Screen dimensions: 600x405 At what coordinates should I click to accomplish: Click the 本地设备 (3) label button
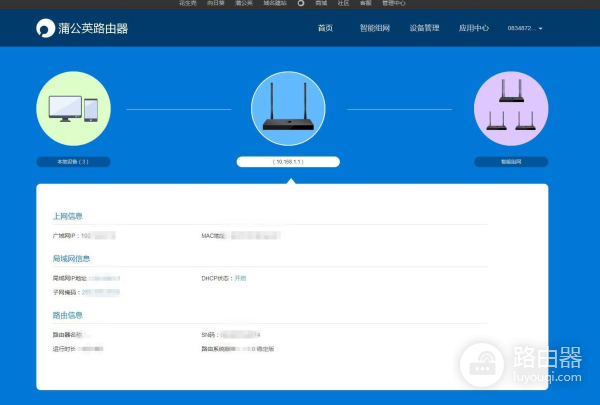tap(73, 161)
